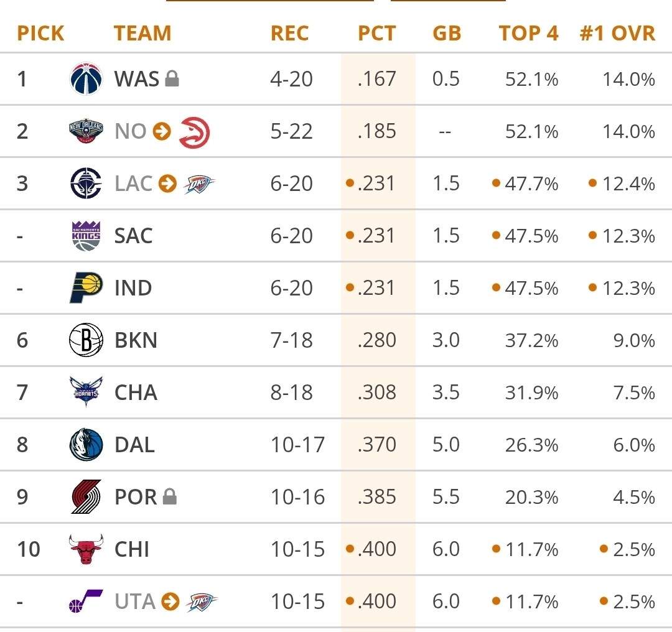The image size is (672, 632).
Task: Click the Dallas Mavericks logo
Action: (86, 445)
